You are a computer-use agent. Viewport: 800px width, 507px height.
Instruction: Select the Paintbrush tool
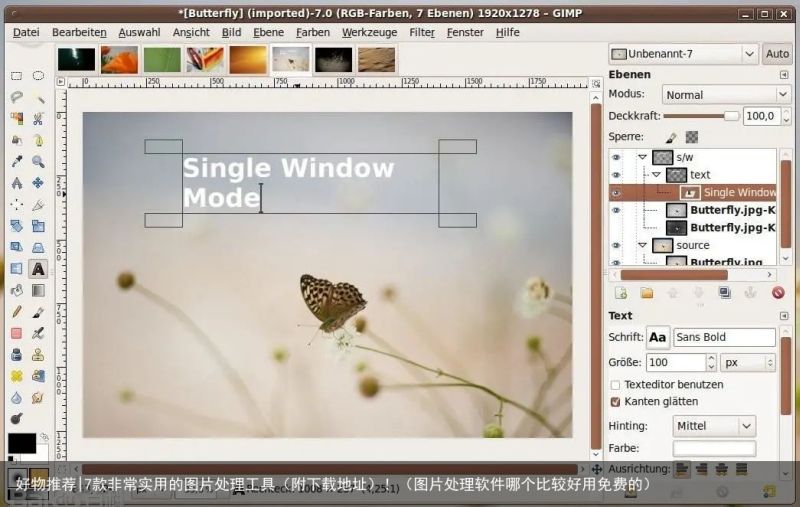click(38, 312)
